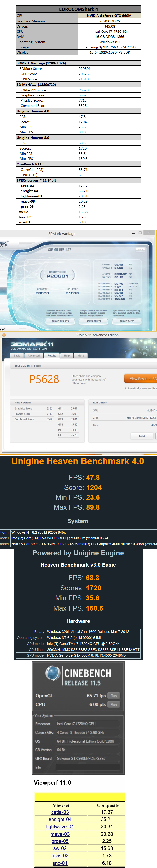Open the Advanced tab in 3DMark 11
Screen dimensions: 157x868
[34, 355]
